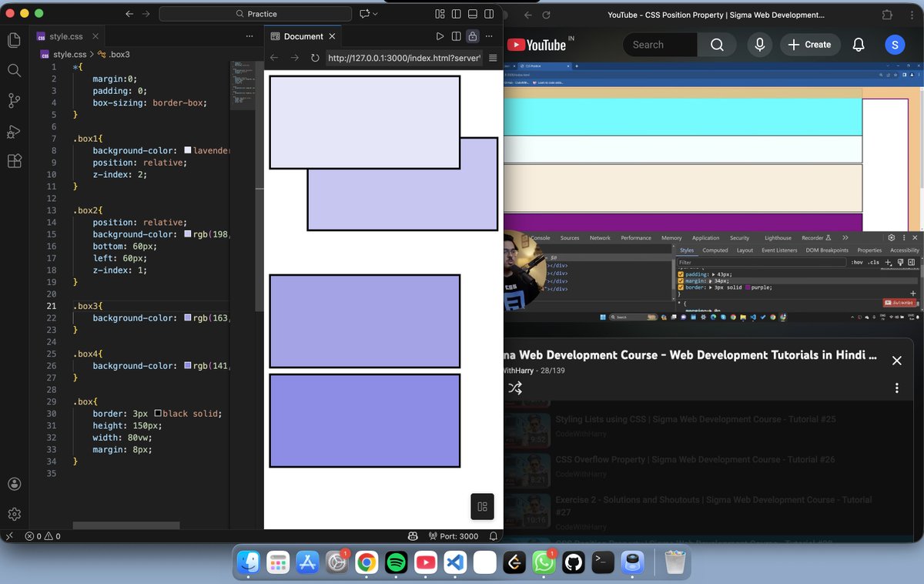Open the editor group More Actions menu
This screenshot has height=584, width=924.
[x=249, y=36]
